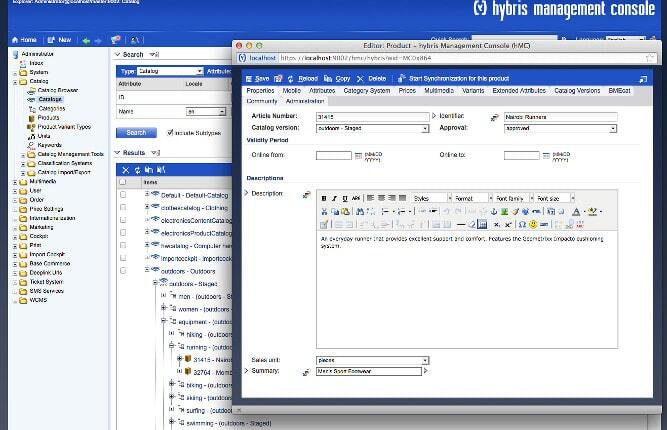Delete this product
The height and width of the screenshot is (430, 667).
click(x=372, y=79)
